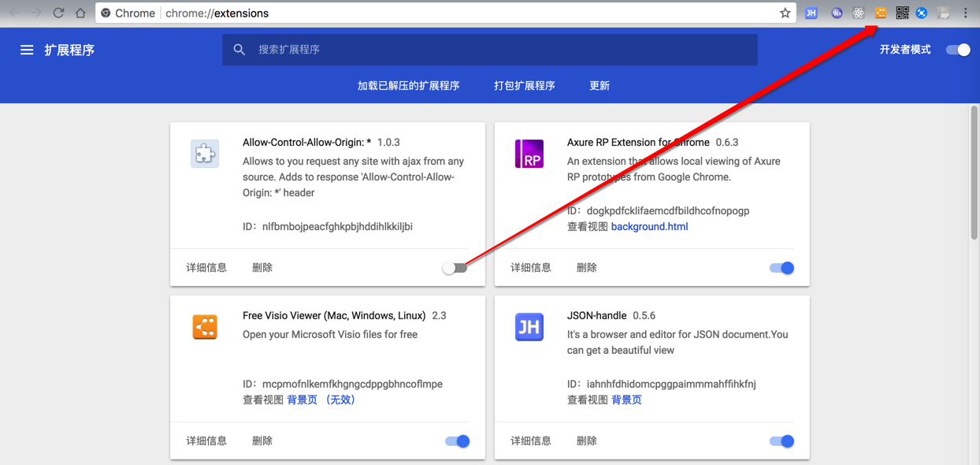Open the blue circular toolbar extension icon
The height and width of the screenshot is (465, 980).
pos(922,13)
